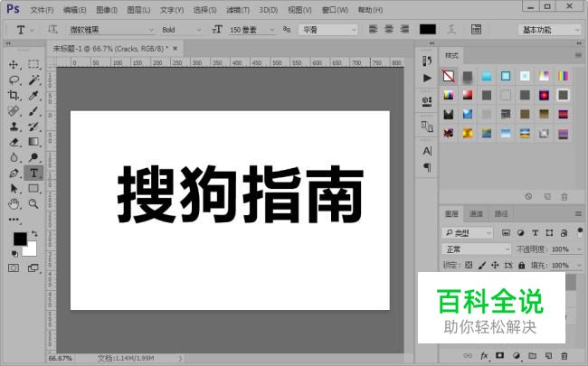588x366 pixels.
Task: Click the foreground color swatch
Action: pyautogui.click(x=20, y=239)
